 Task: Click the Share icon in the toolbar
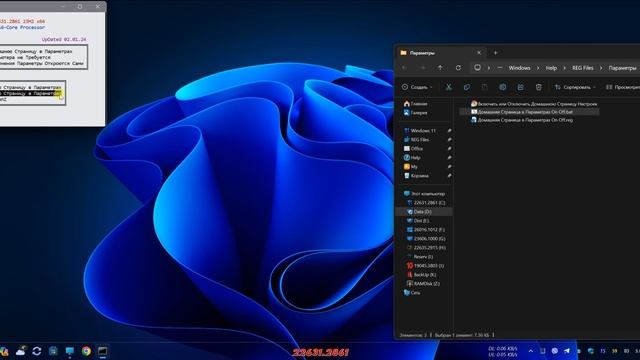click(x=520, y=87)
